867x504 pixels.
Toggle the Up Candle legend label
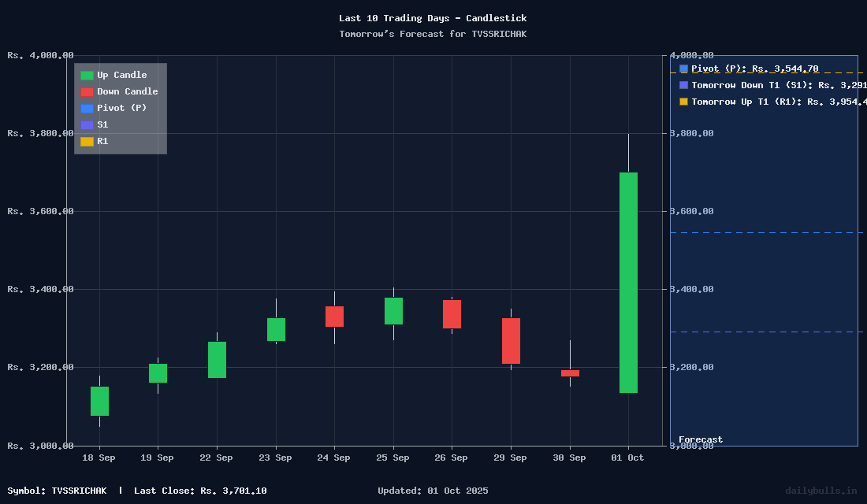coord(121,76)
